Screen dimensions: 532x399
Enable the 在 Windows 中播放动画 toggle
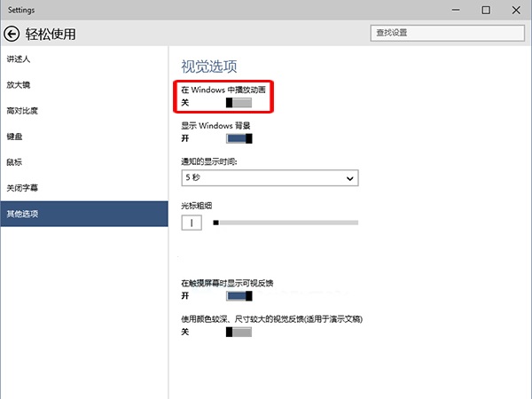click(x=239, y=103)
